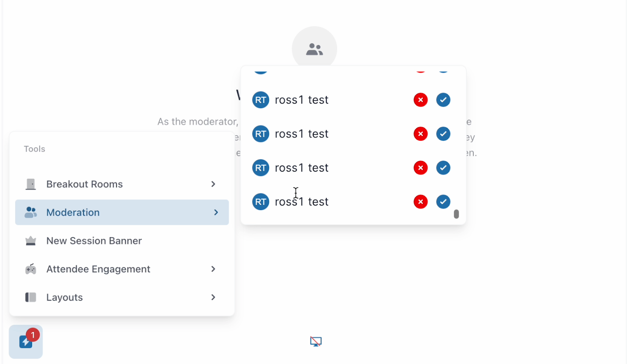Click the Layouts panel icon
The image size is (627, 364).
pos(31,297)
